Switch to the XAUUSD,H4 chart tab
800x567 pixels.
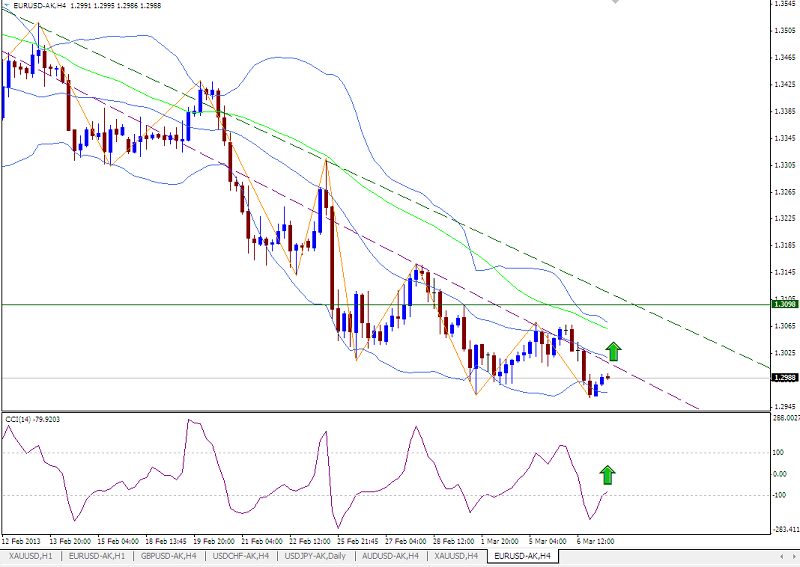point(456,555)
